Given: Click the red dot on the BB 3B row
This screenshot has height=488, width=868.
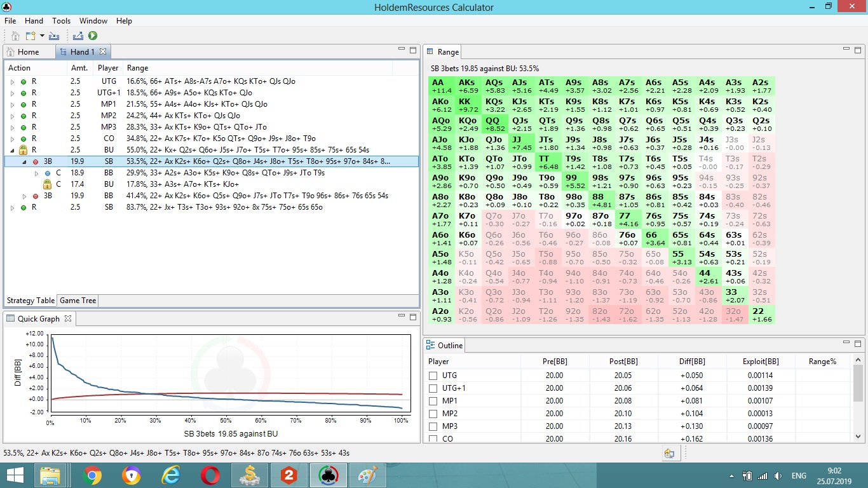Looking at the screenshot, I should pos(36,196).
